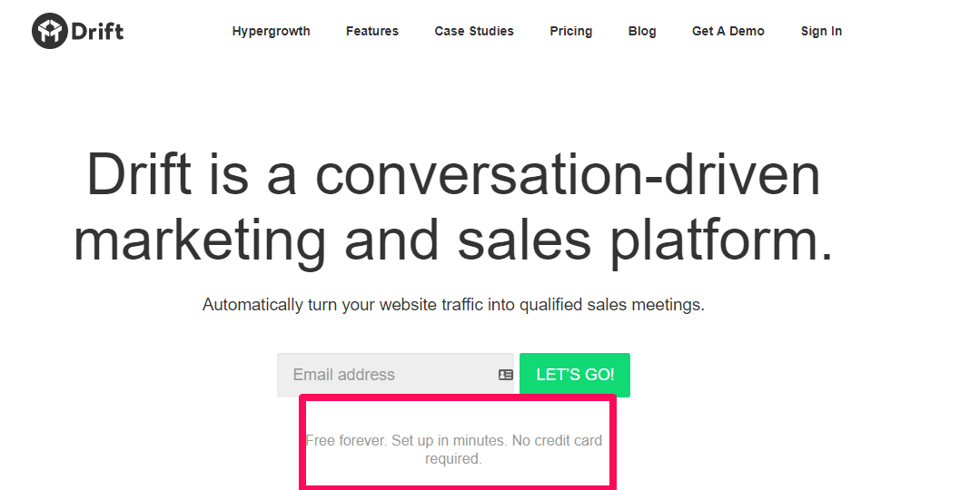Click the headline word "conversation-driven"
Screen dimensions: 980x490
point(568,175)
